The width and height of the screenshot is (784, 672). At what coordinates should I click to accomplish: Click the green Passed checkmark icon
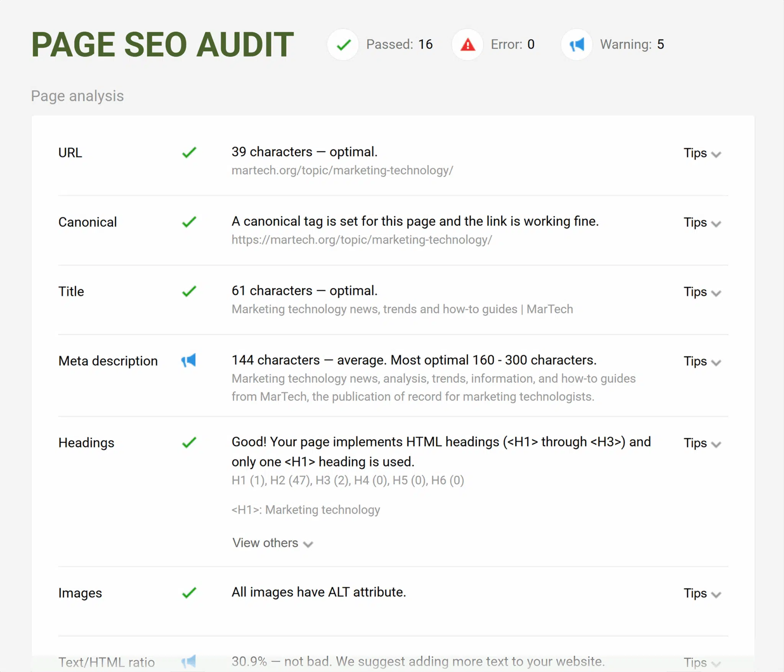[343, 45]
